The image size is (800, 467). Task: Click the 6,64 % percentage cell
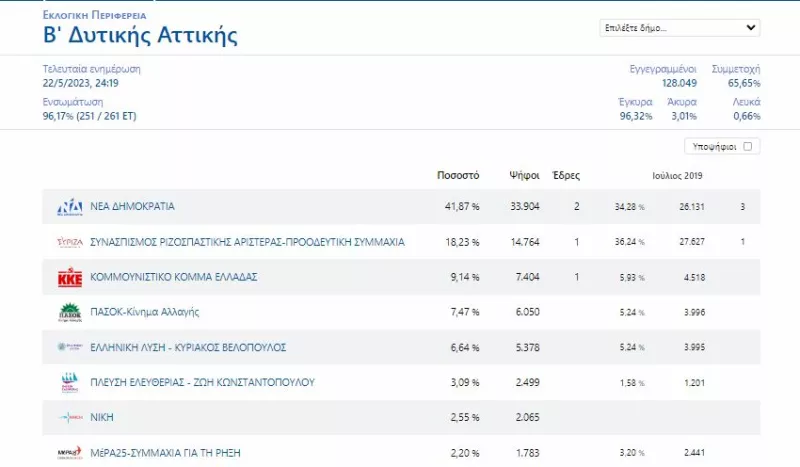(x=465, y=348)
